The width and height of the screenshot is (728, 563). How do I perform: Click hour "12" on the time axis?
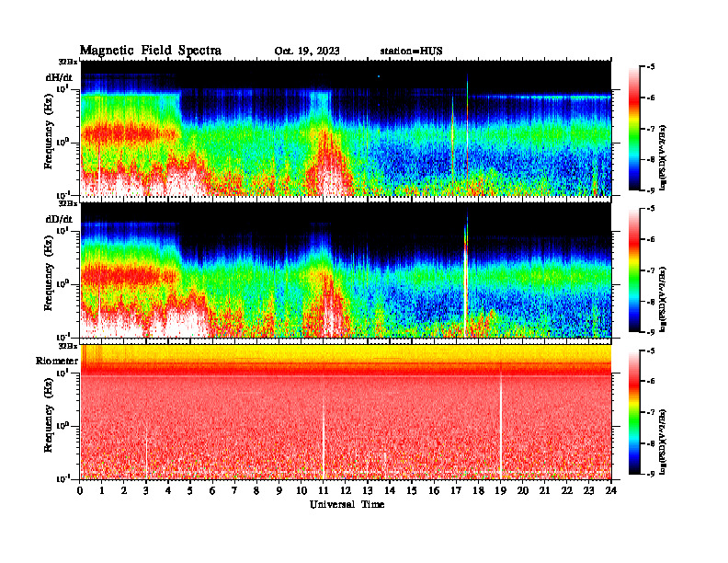[x=345, y=490]
